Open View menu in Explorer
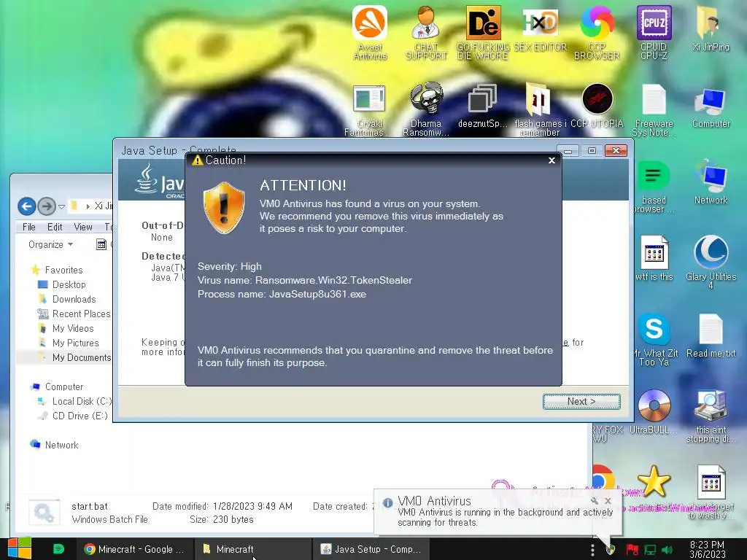The width and height of the screenshot is (747, 560). 83,227
